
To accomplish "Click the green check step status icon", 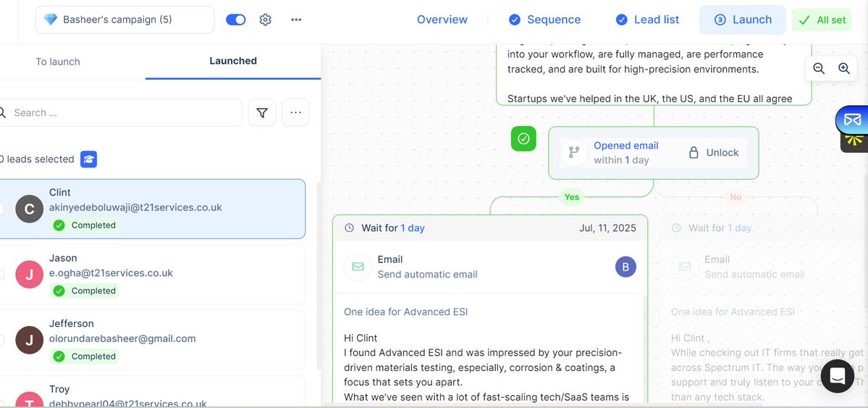I will pos(523,138).
